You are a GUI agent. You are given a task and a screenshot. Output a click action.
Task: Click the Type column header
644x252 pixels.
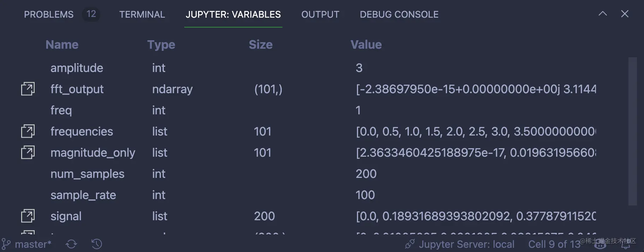pyautogui.click(x=161, y=45)
